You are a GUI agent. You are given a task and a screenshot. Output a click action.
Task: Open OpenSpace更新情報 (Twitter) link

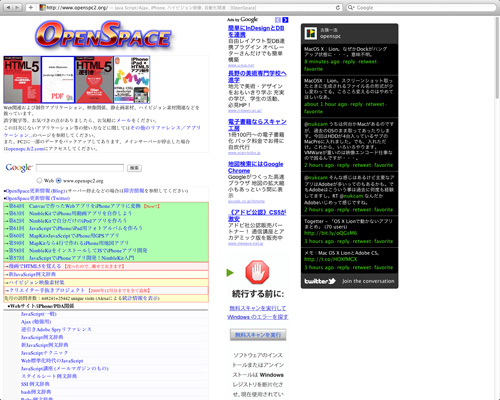[x=38, y=198]
